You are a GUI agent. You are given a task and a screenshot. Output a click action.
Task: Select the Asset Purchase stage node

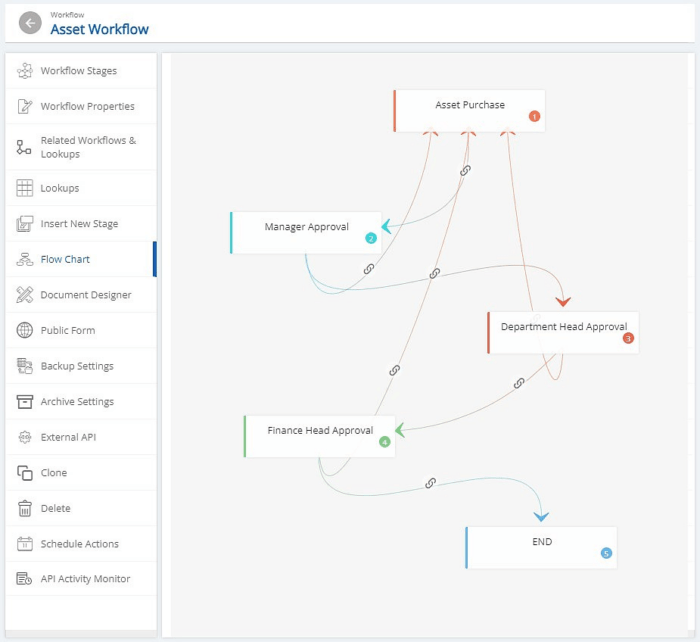469,106
